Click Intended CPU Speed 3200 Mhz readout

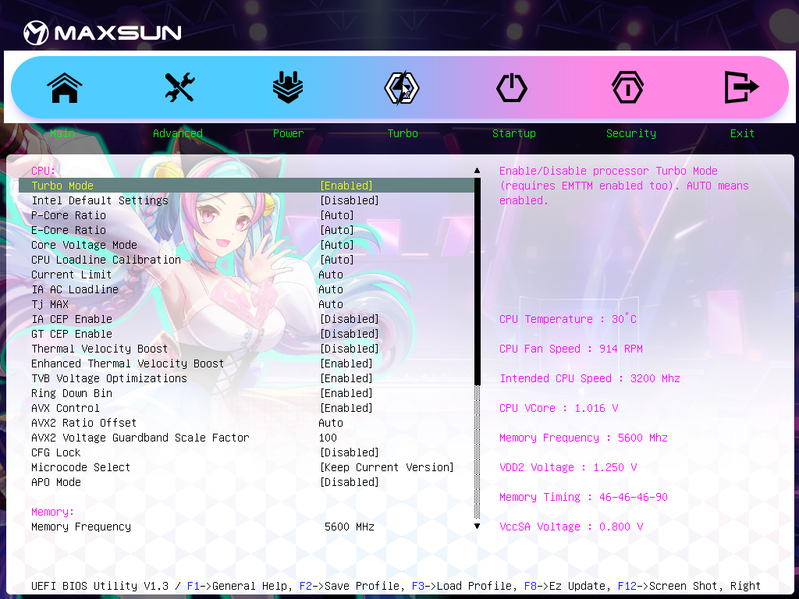[x=590, y=378]
